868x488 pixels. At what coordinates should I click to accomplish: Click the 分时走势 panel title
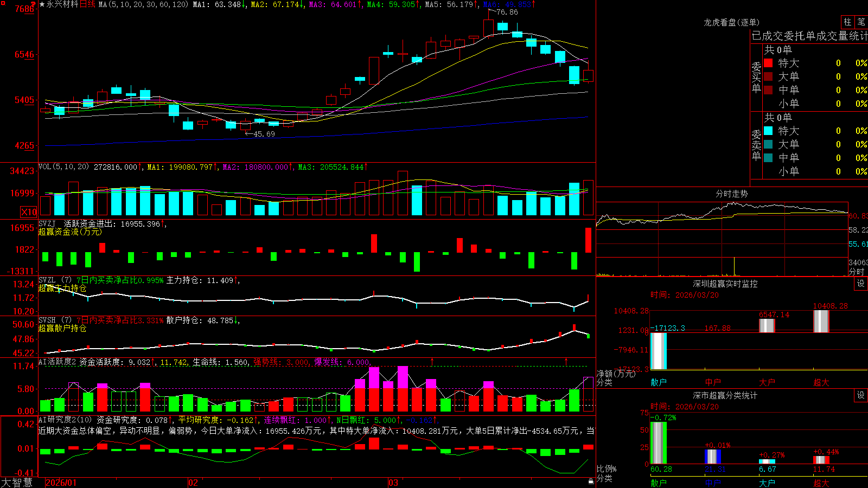pos(732,194)
